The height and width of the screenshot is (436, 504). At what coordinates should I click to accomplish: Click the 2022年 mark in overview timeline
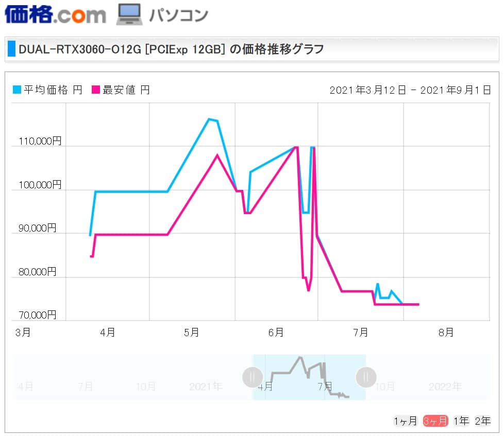445,387
